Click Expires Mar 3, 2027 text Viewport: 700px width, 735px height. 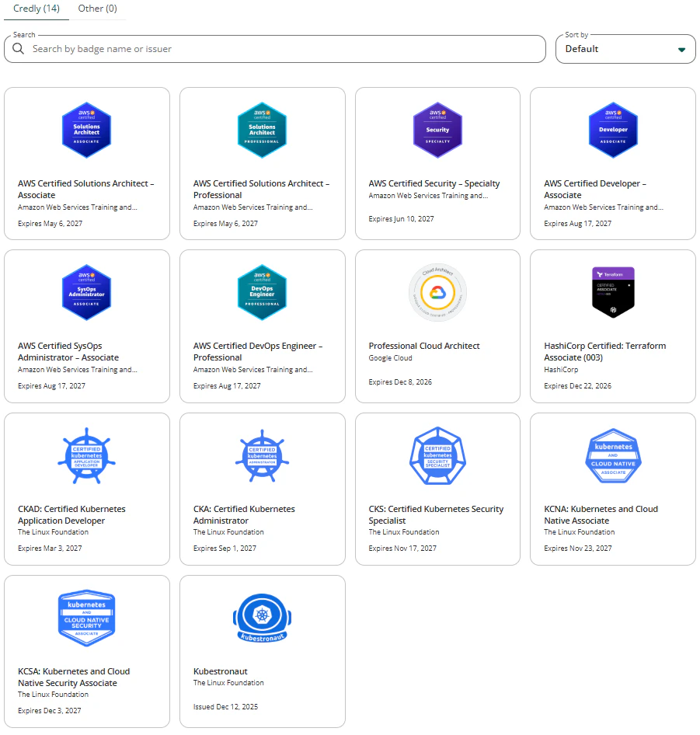pyautogui.click(x=50, y=548)
